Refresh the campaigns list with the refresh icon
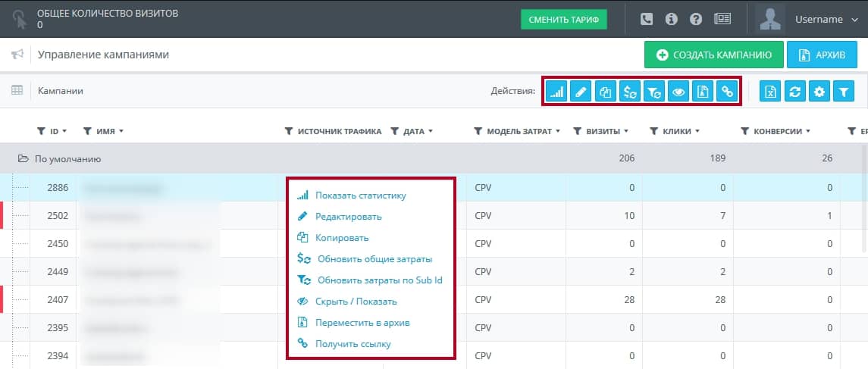This screenshot has width=868, height=369. pyautogui.click(x=795, y=92)
